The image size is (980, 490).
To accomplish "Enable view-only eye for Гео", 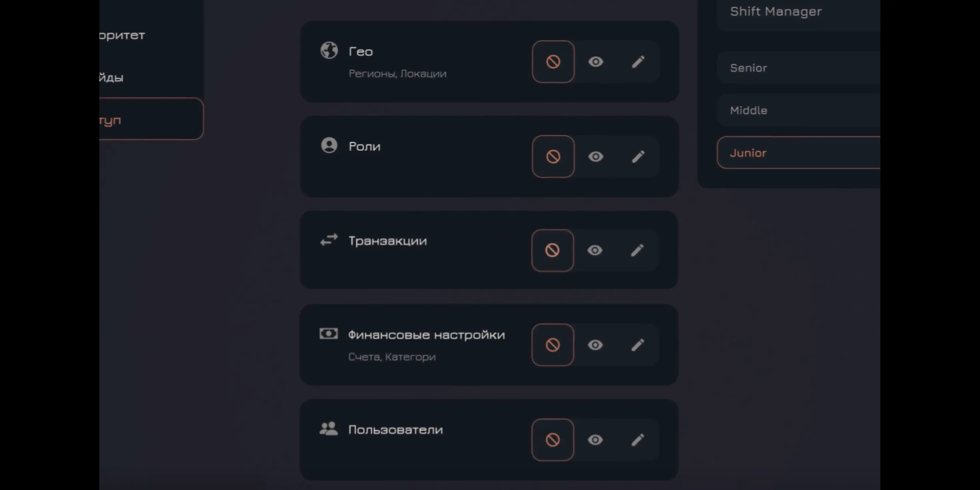I will (596, 62).
